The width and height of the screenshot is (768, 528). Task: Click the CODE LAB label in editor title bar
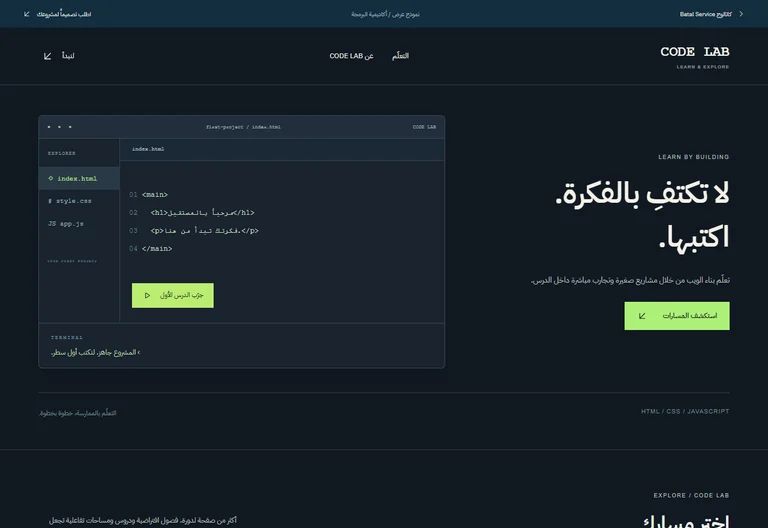(x=424, y=127)
